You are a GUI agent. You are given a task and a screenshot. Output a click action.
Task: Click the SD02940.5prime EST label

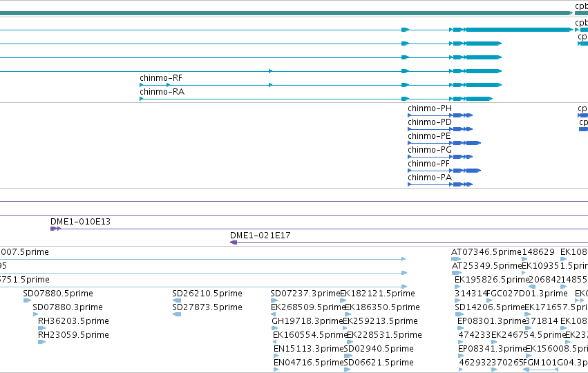click(379, 349)
